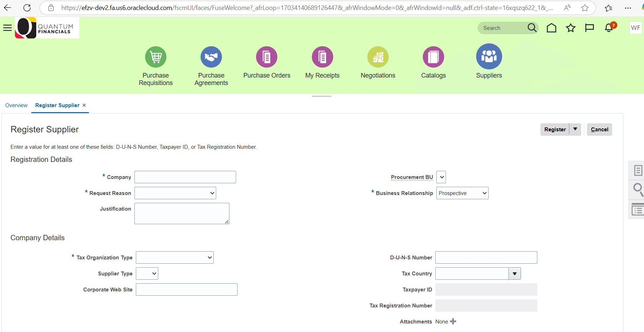Switch to the Overview tab
The image size is (644, 332).
coord(16,105)
